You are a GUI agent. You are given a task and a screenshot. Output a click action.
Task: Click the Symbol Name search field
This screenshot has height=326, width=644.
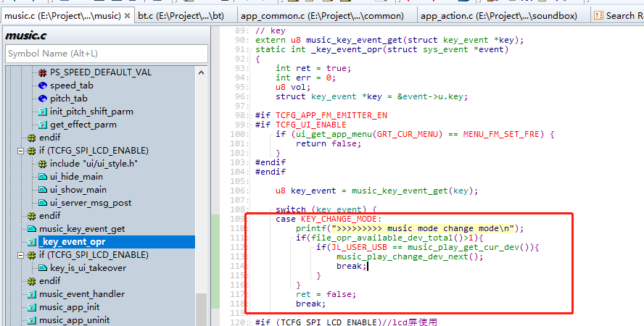click(107, 54)
